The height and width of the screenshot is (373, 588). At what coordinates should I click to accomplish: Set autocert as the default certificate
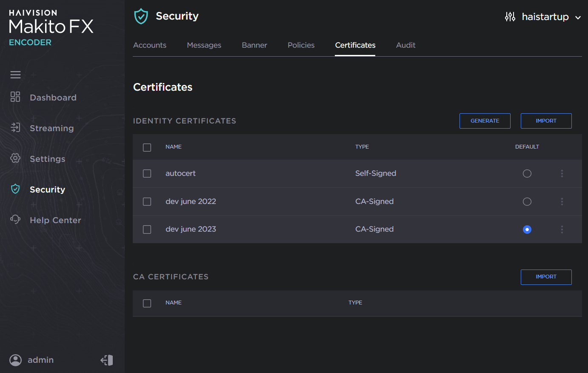(527, 173)
